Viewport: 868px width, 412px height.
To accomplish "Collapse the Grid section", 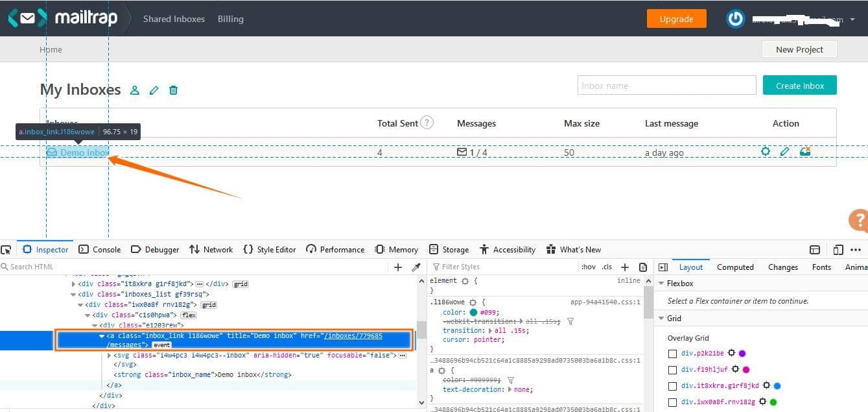I will click(x=661, y=319).
